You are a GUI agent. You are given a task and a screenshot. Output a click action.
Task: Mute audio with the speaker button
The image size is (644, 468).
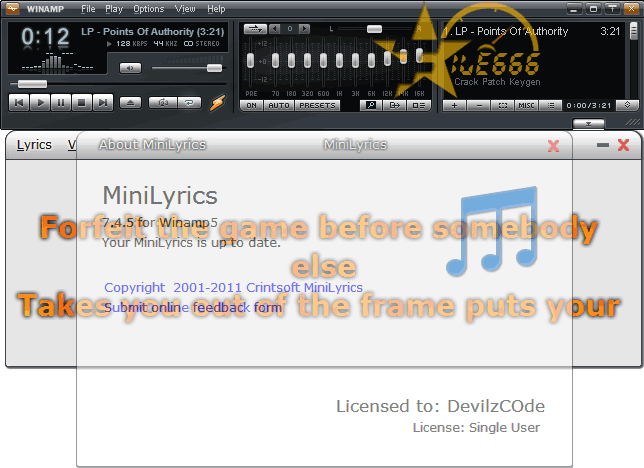130,68
